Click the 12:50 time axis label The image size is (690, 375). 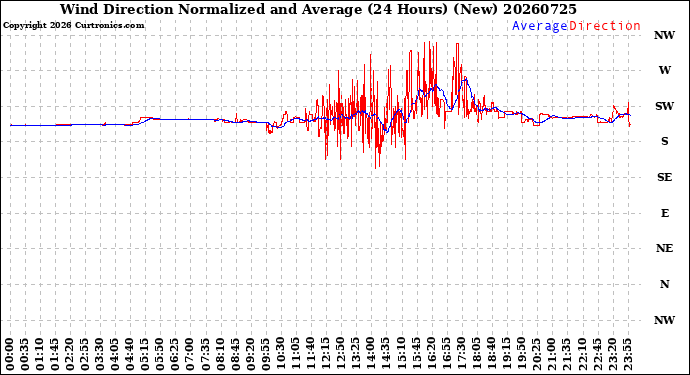tap(341, 354)
